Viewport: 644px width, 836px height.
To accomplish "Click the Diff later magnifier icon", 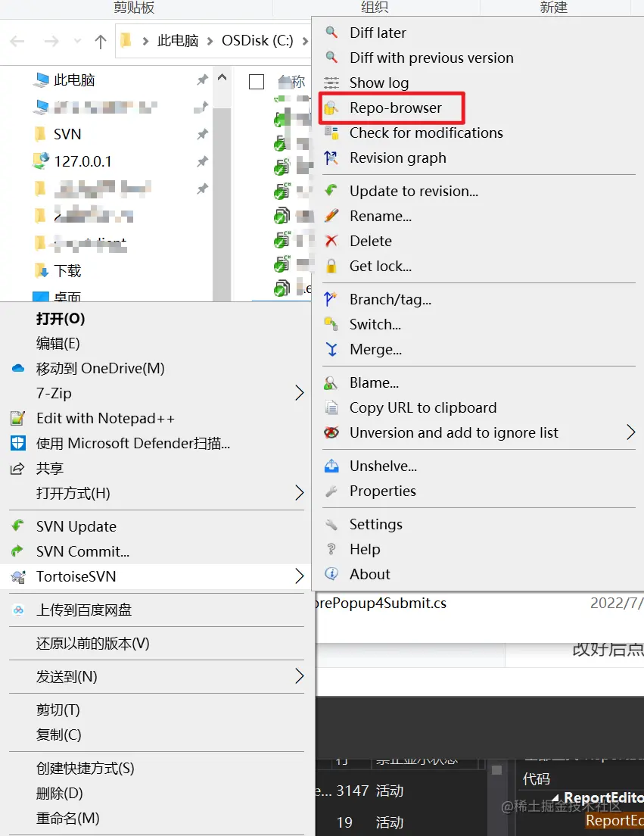I will click(331, 32).
